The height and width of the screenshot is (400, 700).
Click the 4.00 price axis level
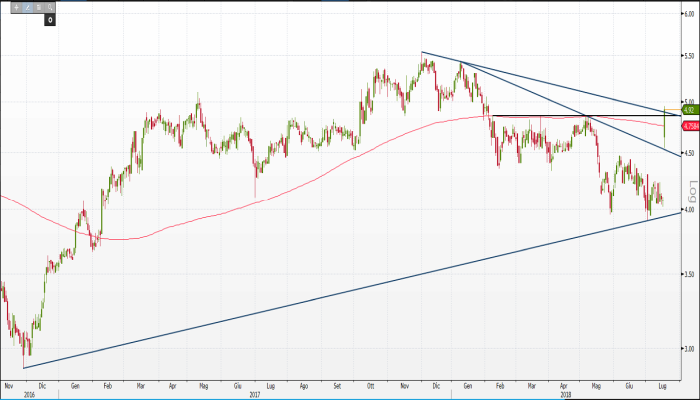688,210
